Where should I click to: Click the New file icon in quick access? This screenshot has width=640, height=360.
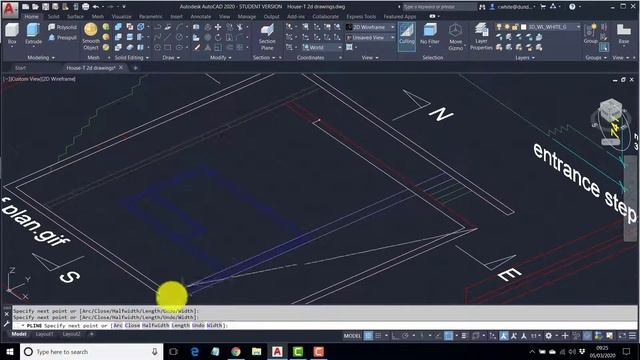pyautogui.click(x=25, y=7)
